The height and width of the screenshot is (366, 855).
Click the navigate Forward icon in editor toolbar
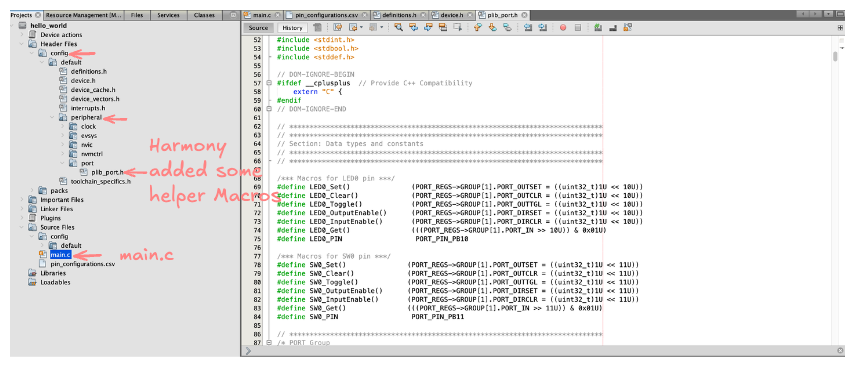coord(373,27)
